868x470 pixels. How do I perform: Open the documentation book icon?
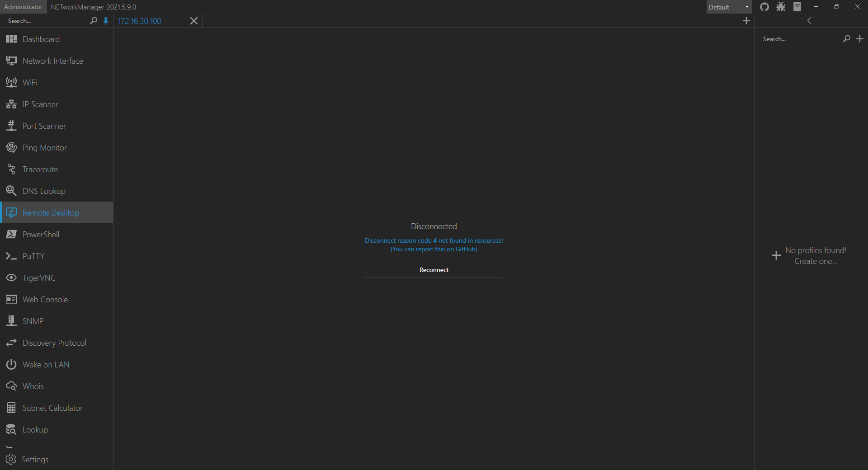[797, 7]
